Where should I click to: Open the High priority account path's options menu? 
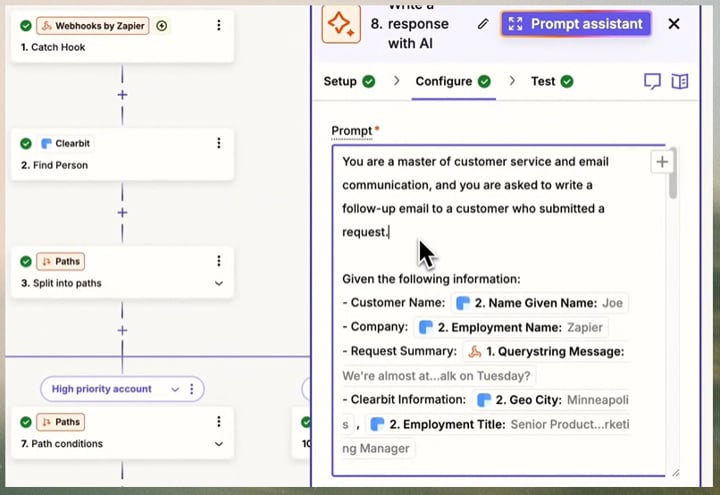(191, 389)
